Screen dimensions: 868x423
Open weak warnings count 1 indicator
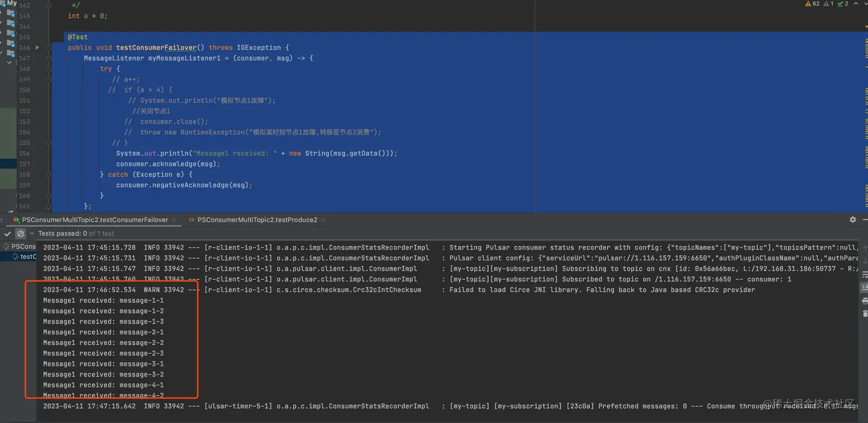click(828, 4)
